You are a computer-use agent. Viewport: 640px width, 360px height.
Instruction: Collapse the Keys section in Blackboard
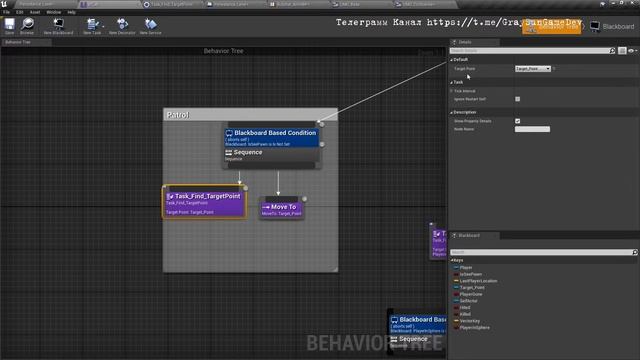452,260
